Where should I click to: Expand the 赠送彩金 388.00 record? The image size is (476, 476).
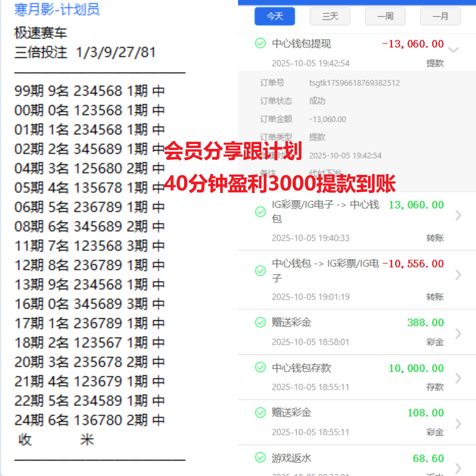[x=458, y=333]
